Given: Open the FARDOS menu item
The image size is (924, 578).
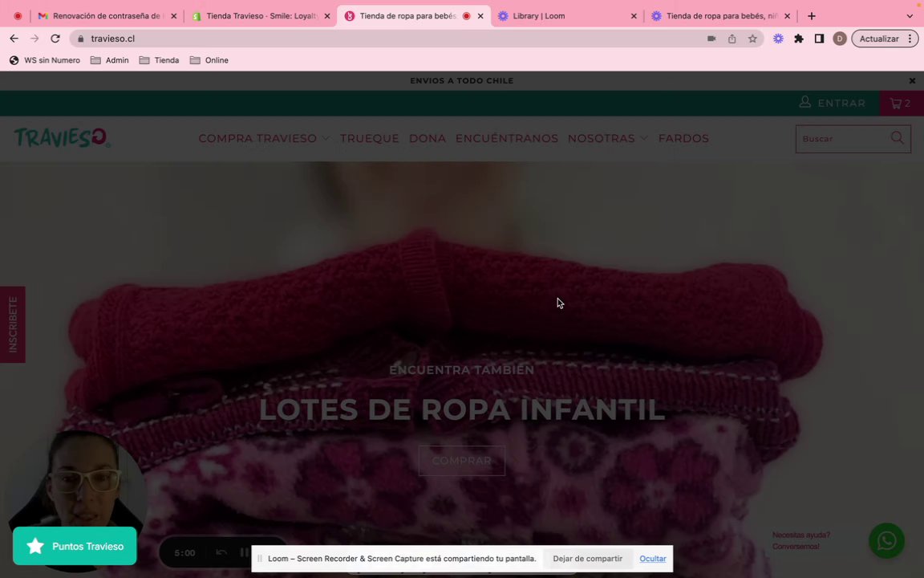Looking at the screenshot, I should point(683,138).
